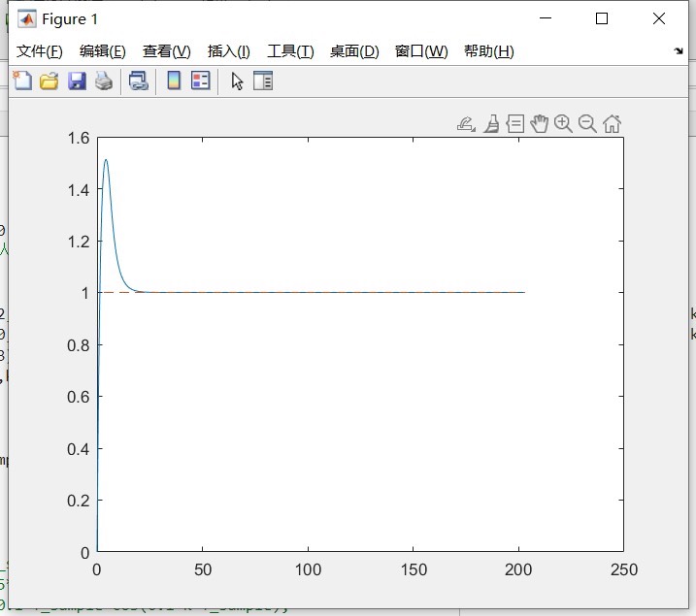This screenshot has width=696, height=616.
Task: Click the peak of the blue response curve
Action: (x=106, y=160)
